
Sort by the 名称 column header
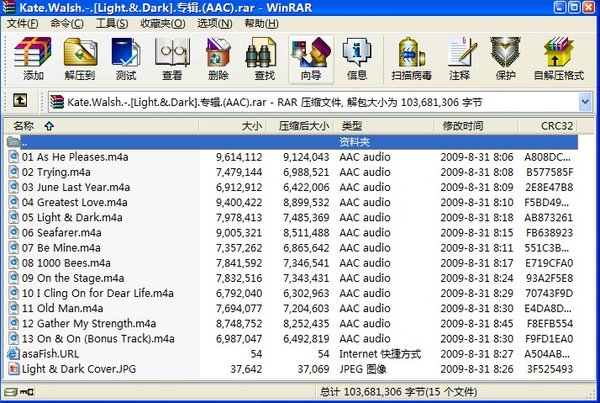(101, 126)
